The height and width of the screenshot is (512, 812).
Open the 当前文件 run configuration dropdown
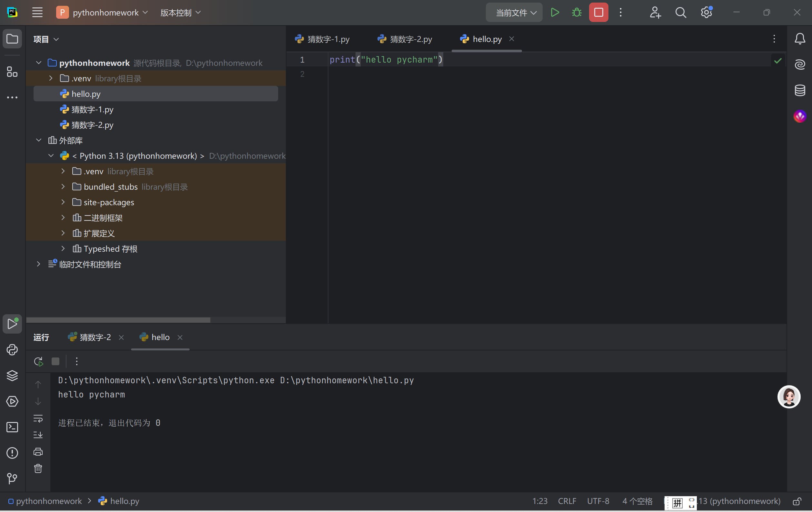[514, 13]
